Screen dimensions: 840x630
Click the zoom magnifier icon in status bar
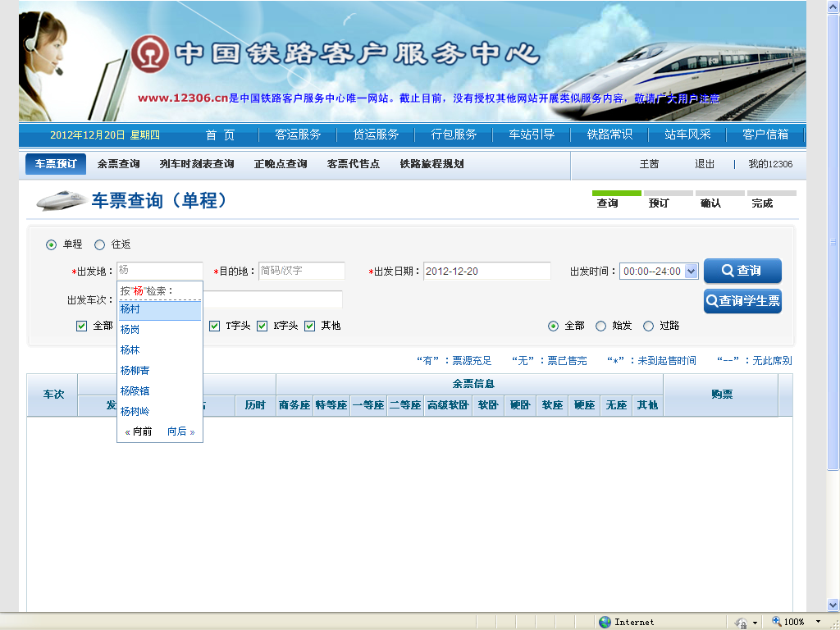pyautogui.click(x=776, y=622)
